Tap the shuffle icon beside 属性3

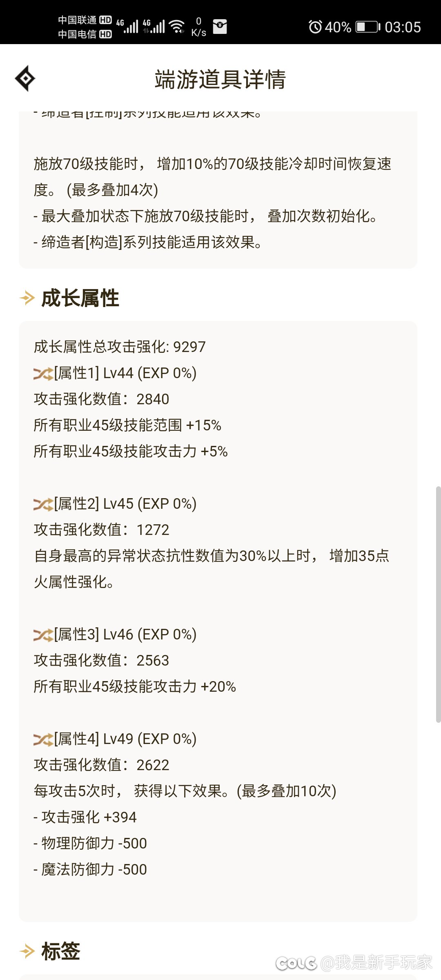coord(43,635)
